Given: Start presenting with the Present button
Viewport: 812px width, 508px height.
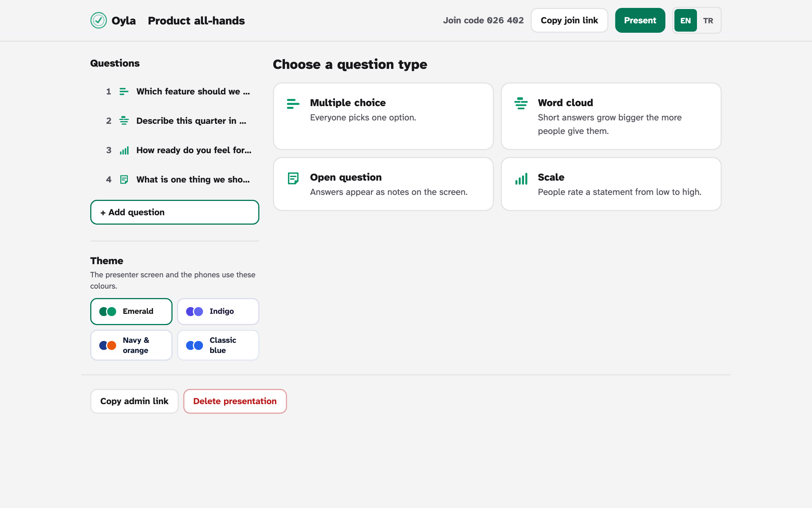Looking at the screenshot, I should [x=640, y=20].
